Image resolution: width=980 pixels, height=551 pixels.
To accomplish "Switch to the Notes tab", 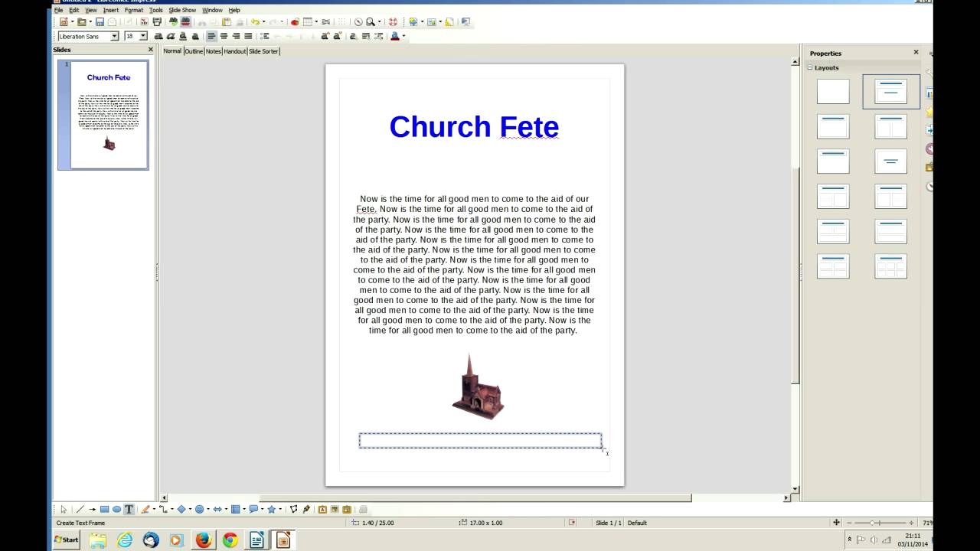I will point(214,51).
